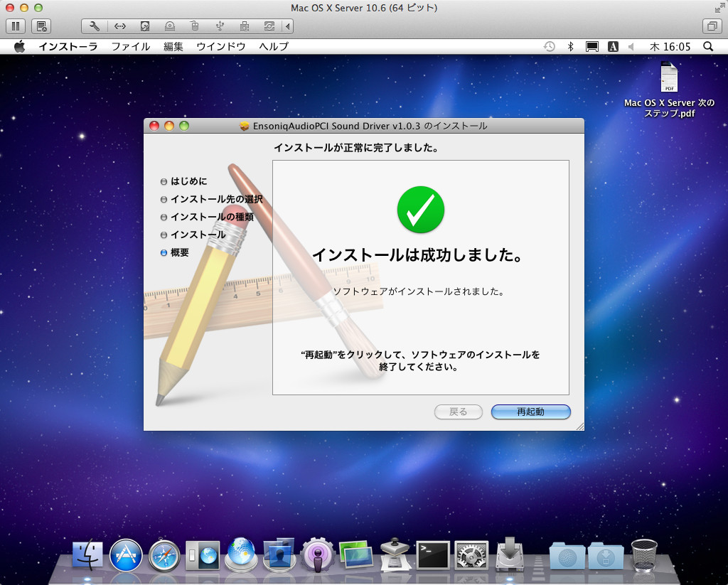Click the 概要 summary step
Viewport: 728px width, 585px height.
175,252
